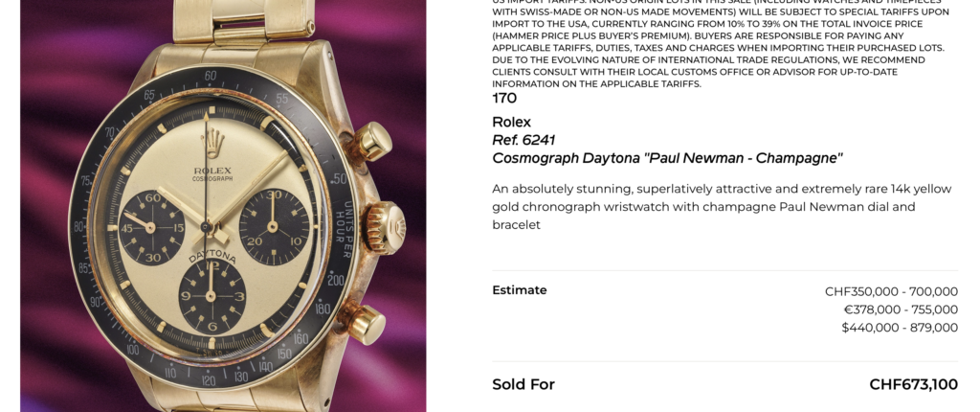Image resolution: width=980 pixels, height=412 pixels.
Task: Click the right subdial showing 30
Action: pyautogui.click(x=274, y=227)
